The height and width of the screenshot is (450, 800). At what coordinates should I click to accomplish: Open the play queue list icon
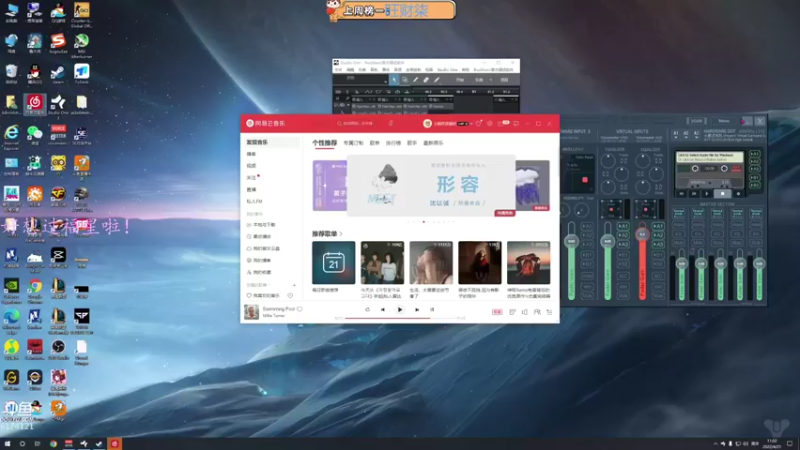[x=549, y=312]
